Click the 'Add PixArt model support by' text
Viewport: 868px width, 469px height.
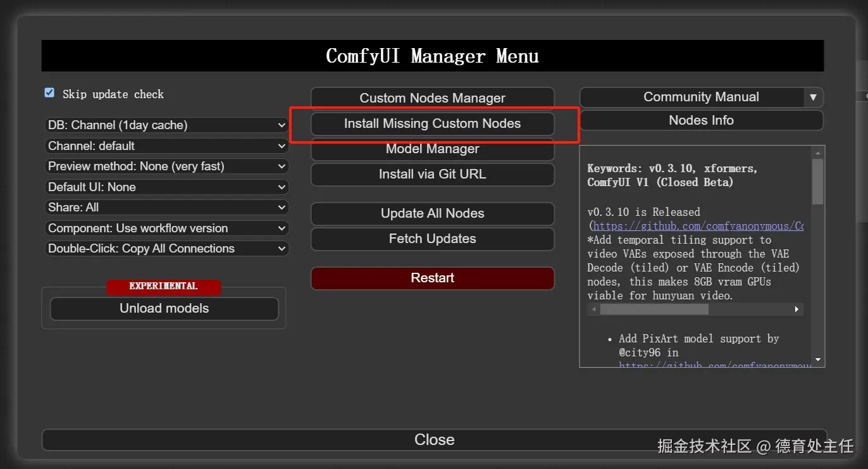point(698,339)
